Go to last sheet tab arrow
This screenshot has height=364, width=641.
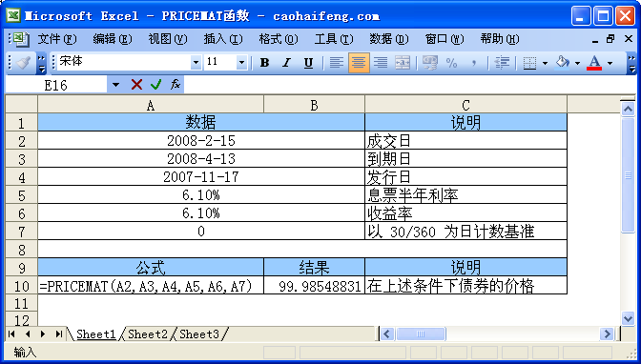coord(59,334)
